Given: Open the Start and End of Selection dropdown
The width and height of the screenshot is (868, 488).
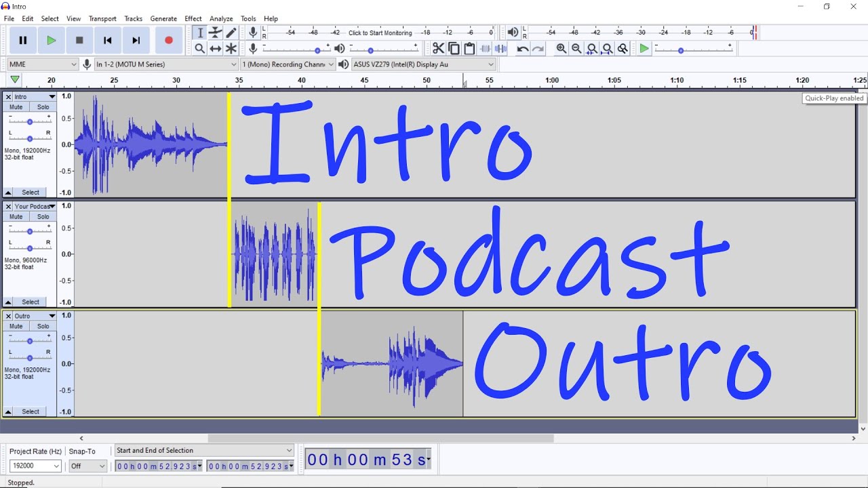Looking at the screenshot, I should [x=204, y=450].
